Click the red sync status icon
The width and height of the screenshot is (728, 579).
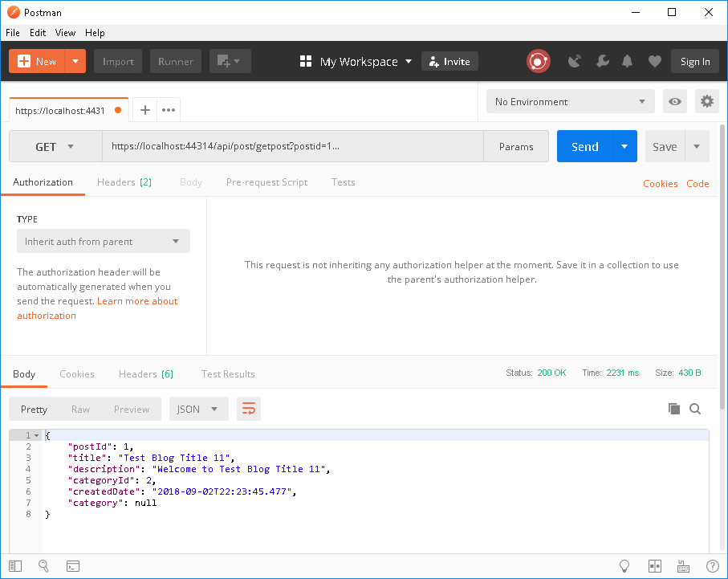pyautogui.click(x=538, y=61)
